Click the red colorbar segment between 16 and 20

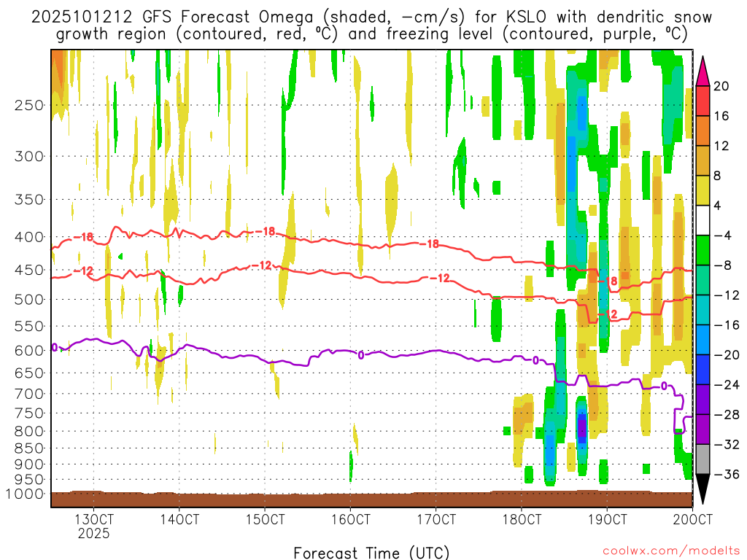click(x=703, y=101)
